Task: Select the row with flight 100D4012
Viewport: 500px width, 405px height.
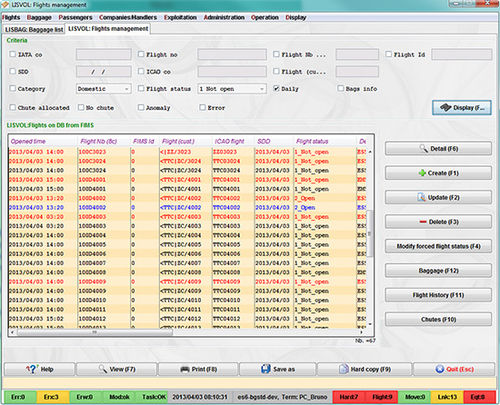Action: click(x=187, y=319)
